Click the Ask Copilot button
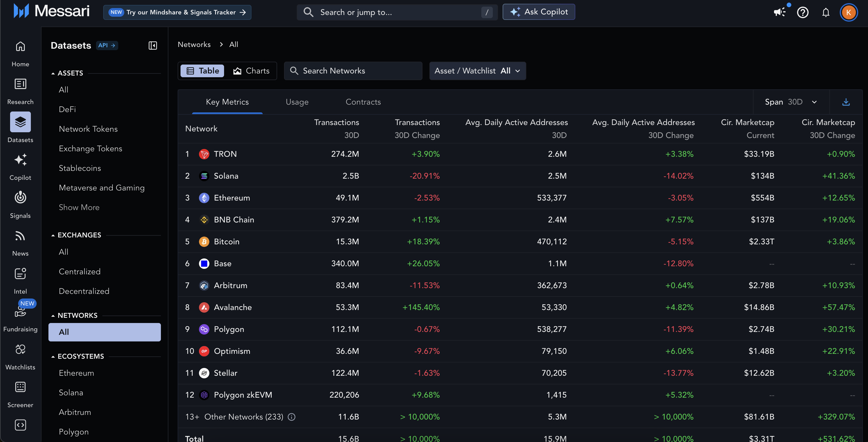This screenshot has width=868, height=442. (x=538, y=12)
